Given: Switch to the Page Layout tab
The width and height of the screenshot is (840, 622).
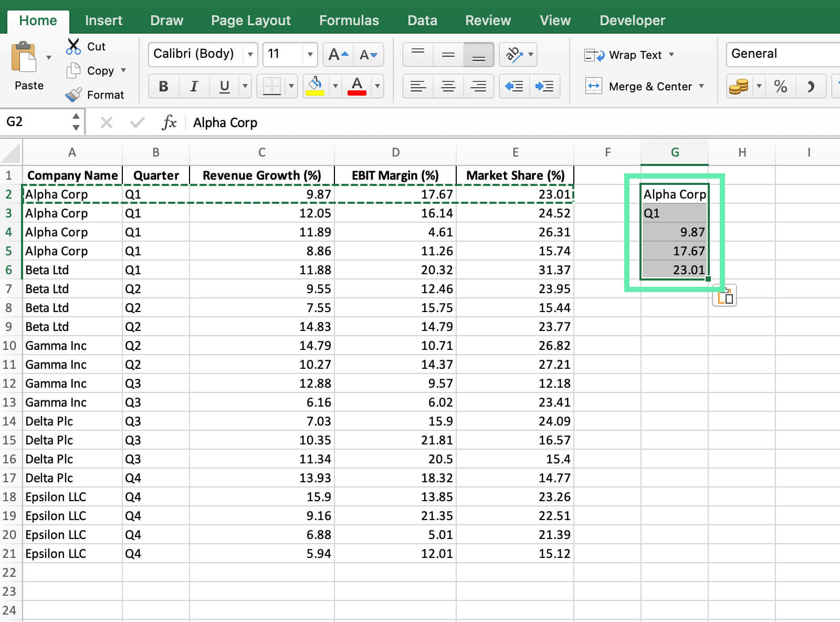Looking at the screenshot, I should point(251,20).
